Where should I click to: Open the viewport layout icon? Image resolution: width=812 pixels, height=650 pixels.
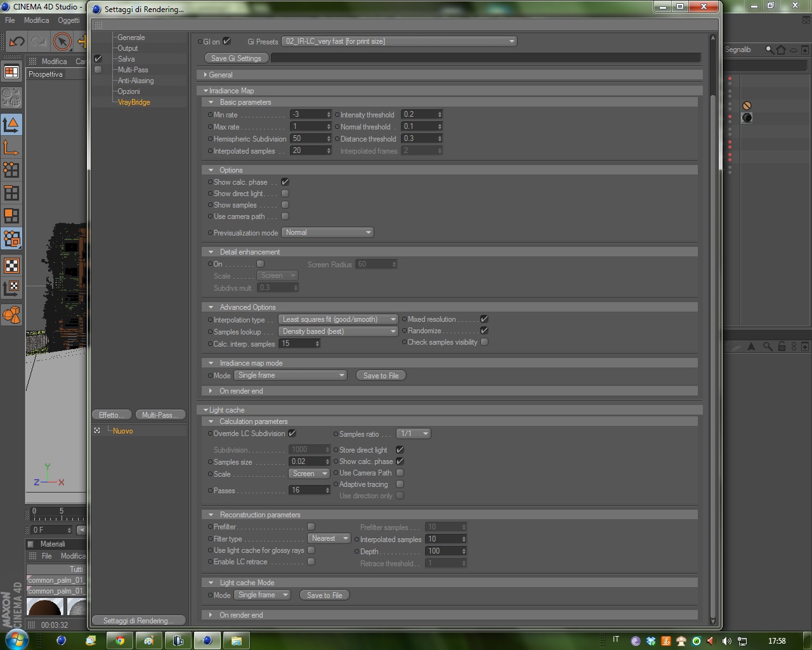click(11, 72)
